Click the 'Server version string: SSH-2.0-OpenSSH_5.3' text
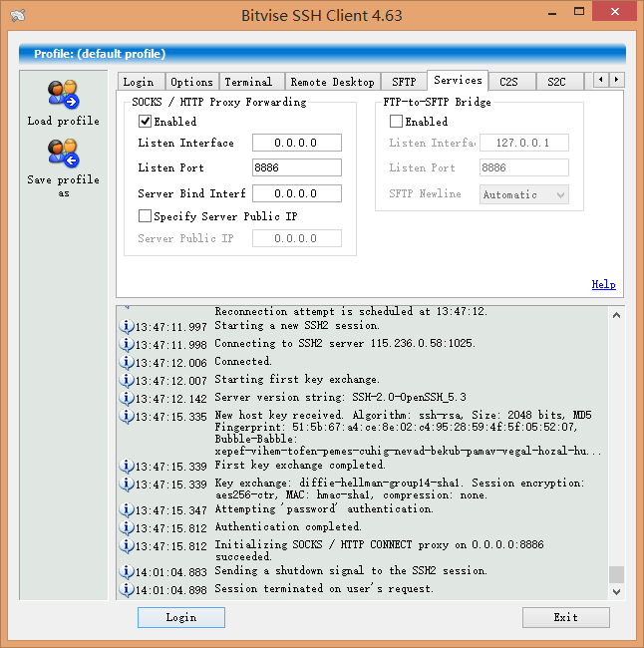 coord(340,398)
